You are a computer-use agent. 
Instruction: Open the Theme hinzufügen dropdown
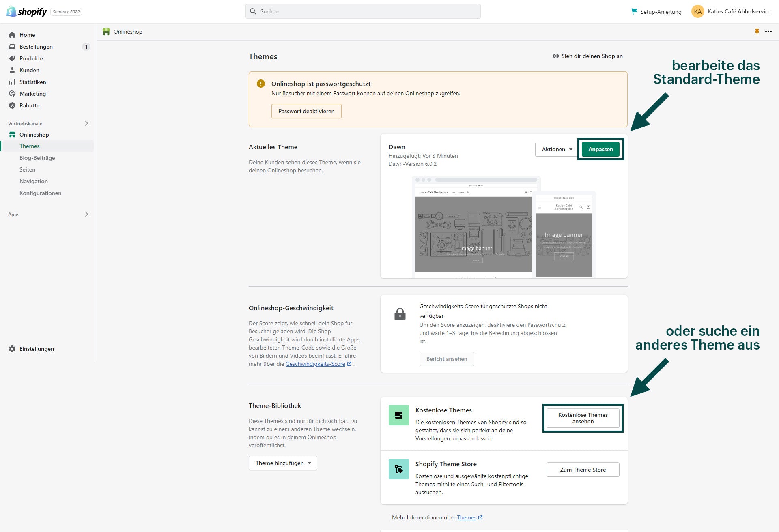tap(283, 463)
